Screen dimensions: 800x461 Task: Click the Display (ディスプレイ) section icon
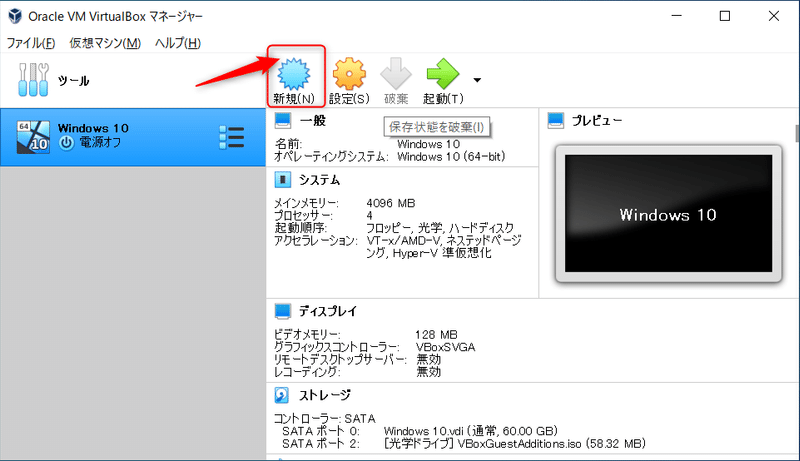coord(283,311)
